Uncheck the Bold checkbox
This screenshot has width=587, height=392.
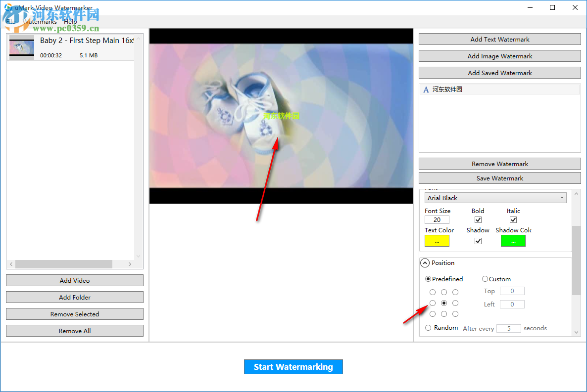click(x=478, y=219)
